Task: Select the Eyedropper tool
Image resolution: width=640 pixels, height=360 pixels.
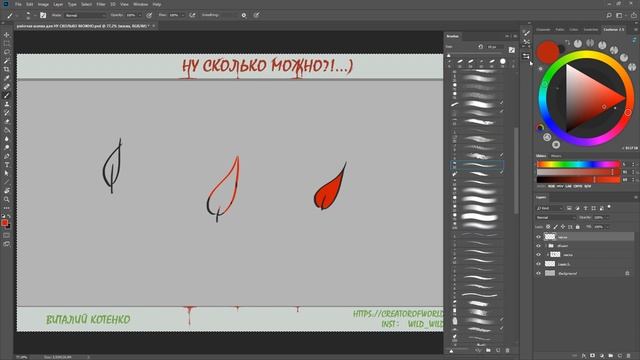Action: point(7,78)
